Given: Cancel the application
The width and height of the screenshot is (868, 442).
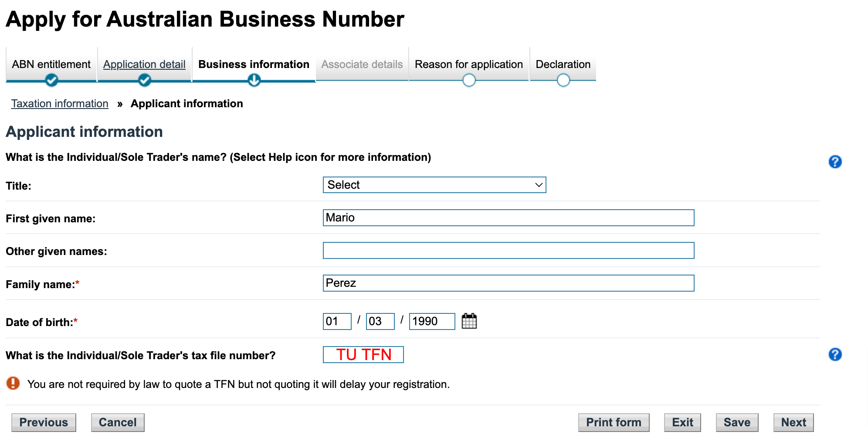Looking at the screenshot, I should [117, 422].
